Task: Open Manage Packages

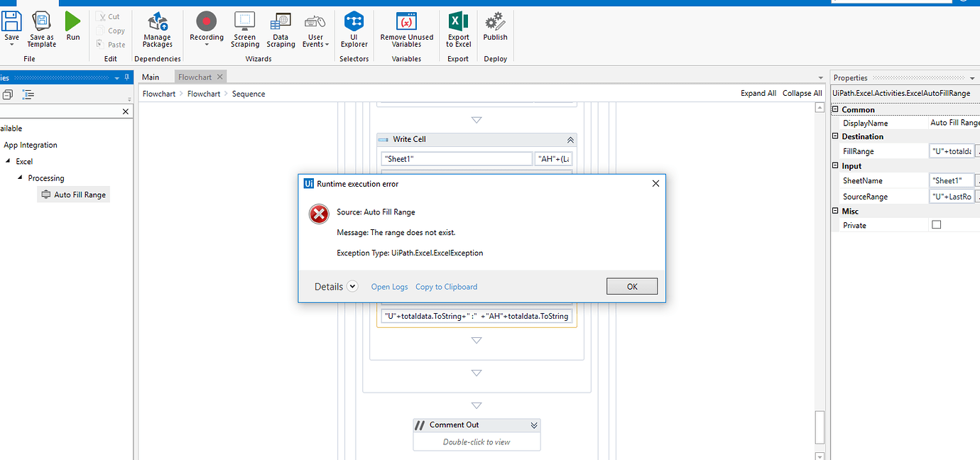Action: [x=158, y=30]
